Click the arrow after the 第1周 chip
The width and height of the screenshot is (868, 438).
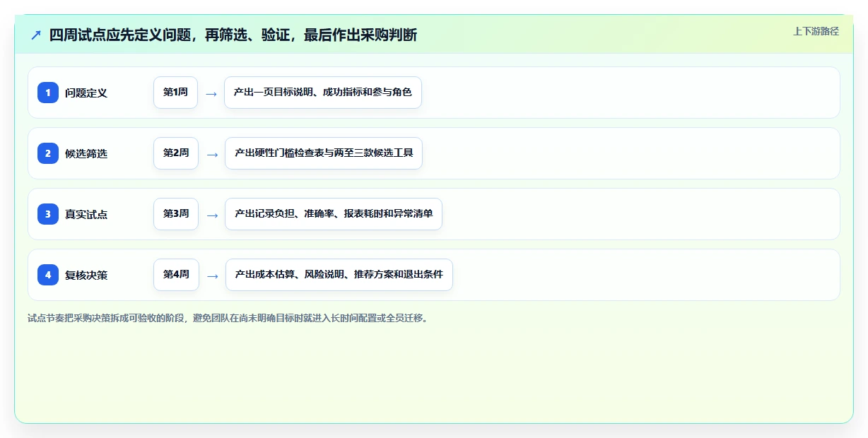[x=211, y=93]
